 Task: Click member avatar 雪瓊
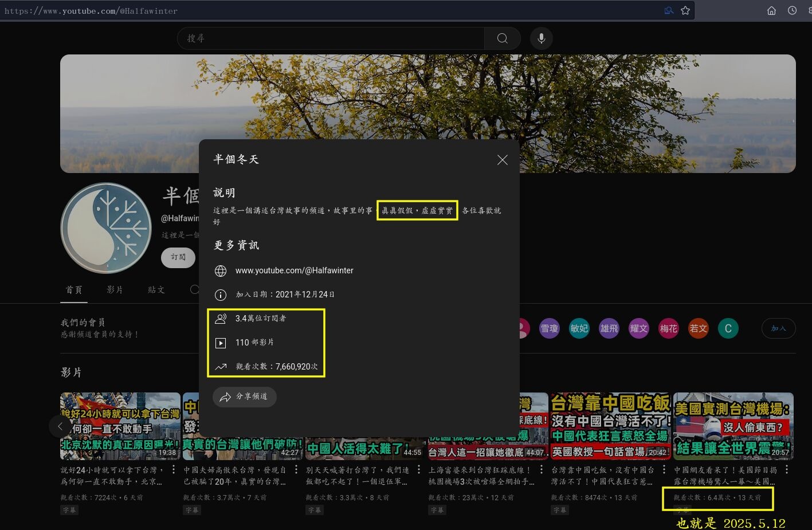(550, 328)
